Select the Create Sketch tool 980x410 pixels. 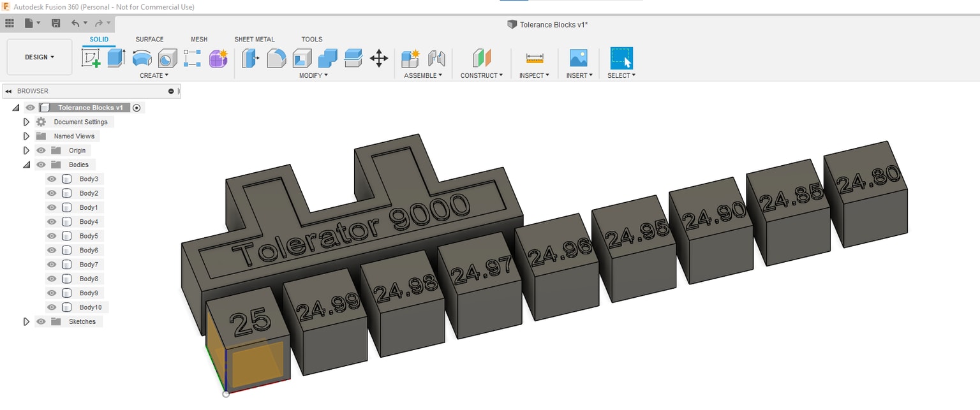(92, 59)
